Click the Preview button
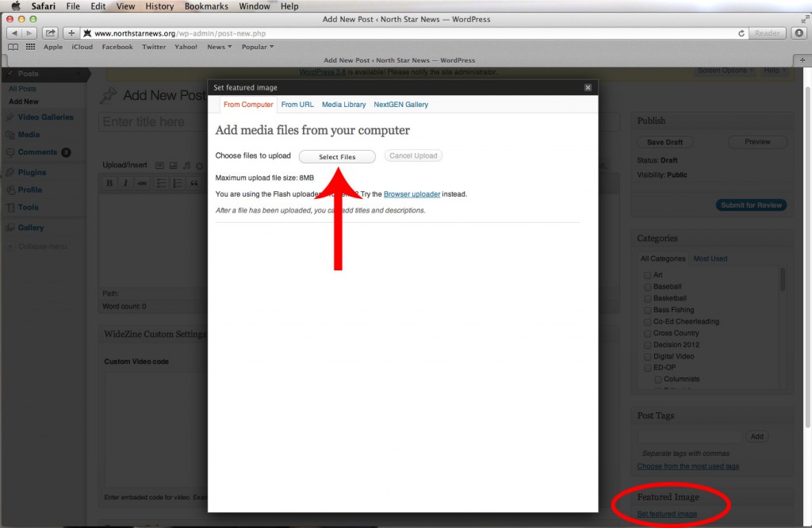The height and width of the screenshot is (528, 812). pos(757,142)
